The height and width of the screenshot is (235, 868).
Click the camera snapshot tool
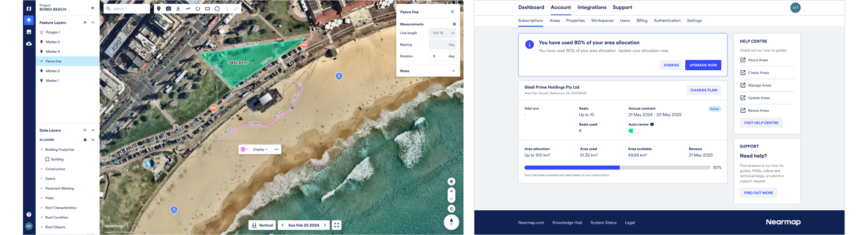pos(168,9)
